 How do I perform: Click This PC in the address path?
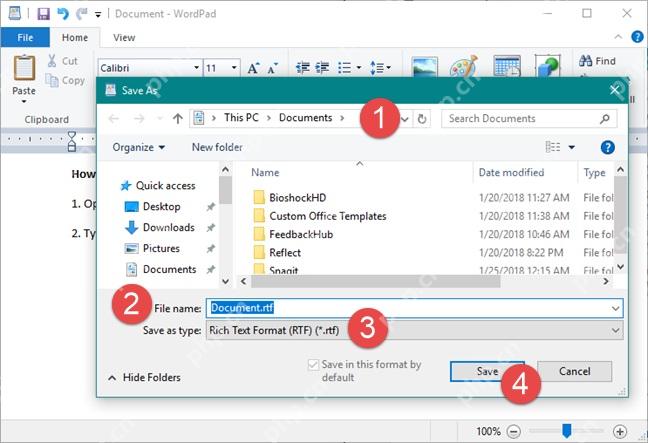click(241, 118)
